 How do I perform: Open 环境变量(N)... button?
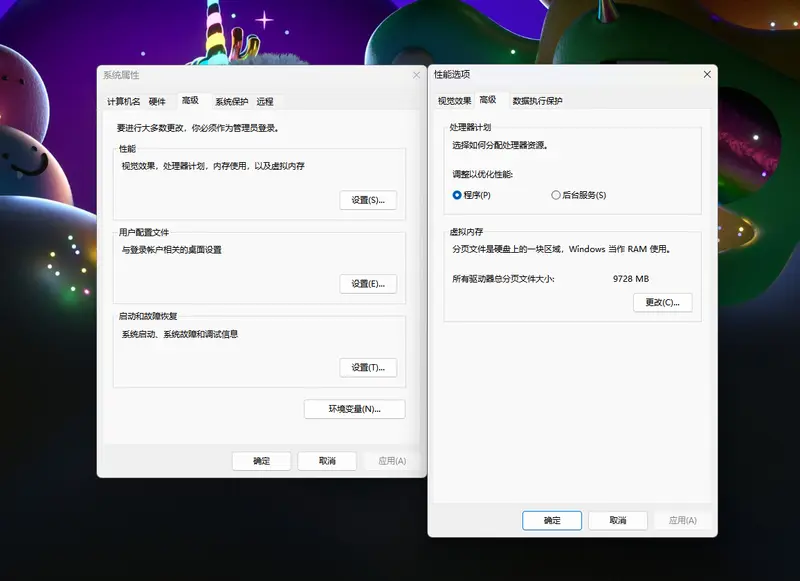(355, 409)
